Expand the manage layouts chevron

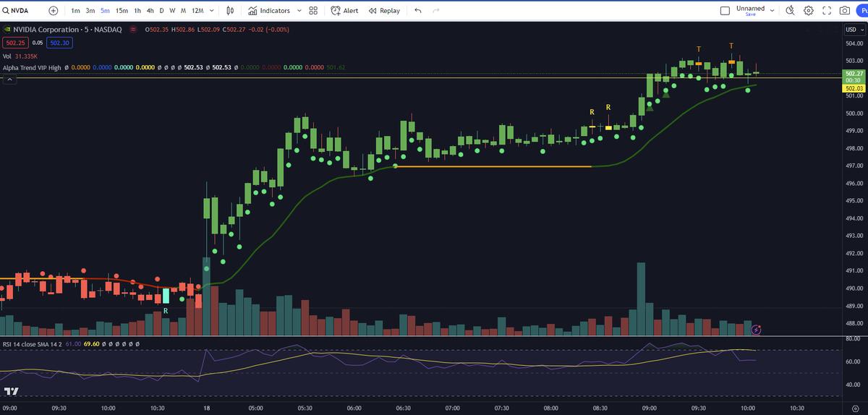tap(773, 11)
